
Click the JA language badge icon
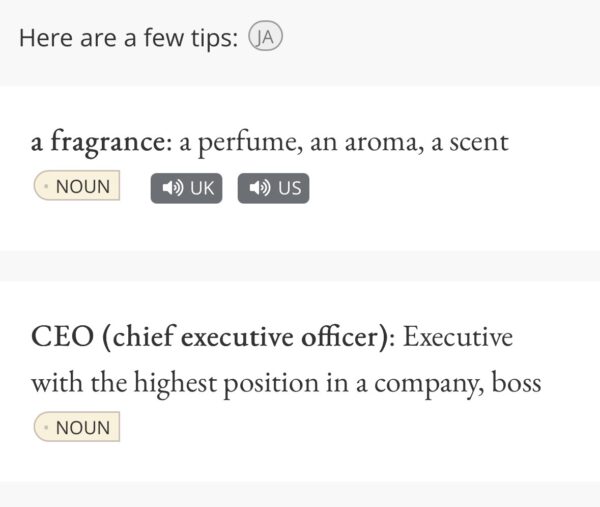click(x=267, y=38)
